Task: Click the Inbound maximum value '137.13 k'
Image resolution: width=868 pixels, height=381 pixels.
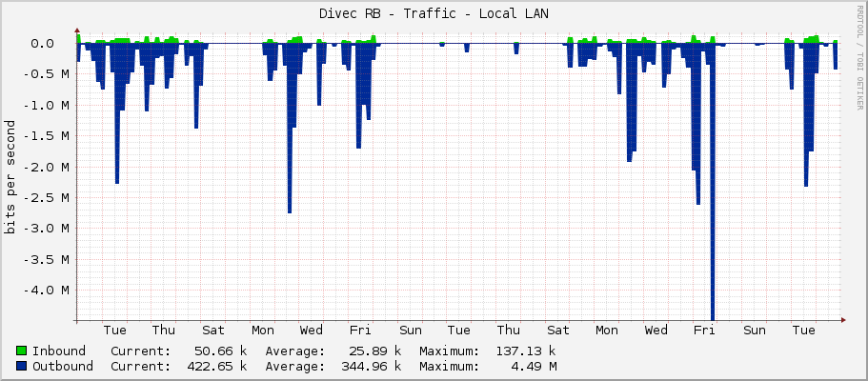Action: (525, 351)
